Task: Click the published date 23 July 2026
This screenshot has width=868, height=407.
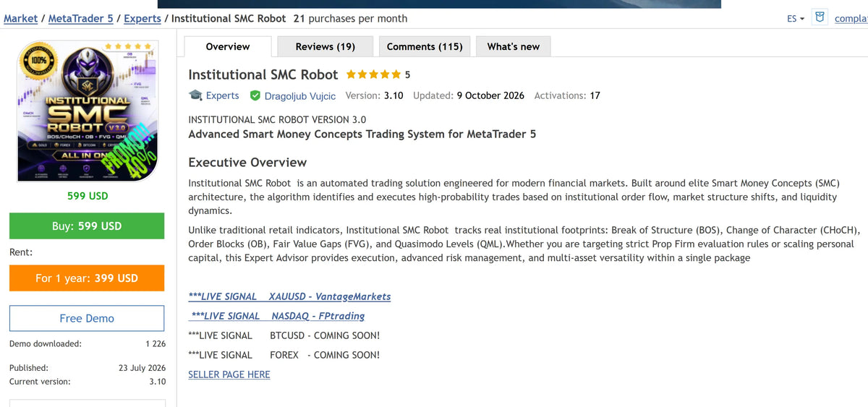Action: tap(142, 368)
